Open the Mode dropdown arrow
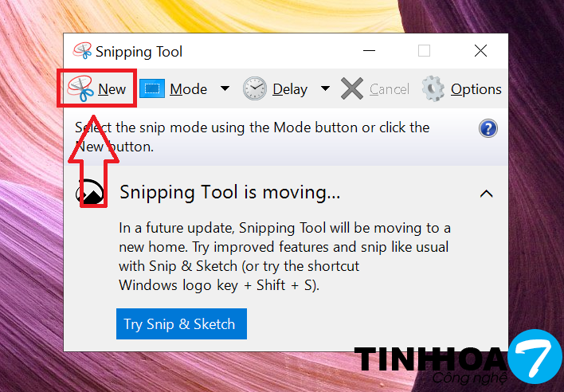Viewport: 564px width, 392px height. tap(225, 89)
